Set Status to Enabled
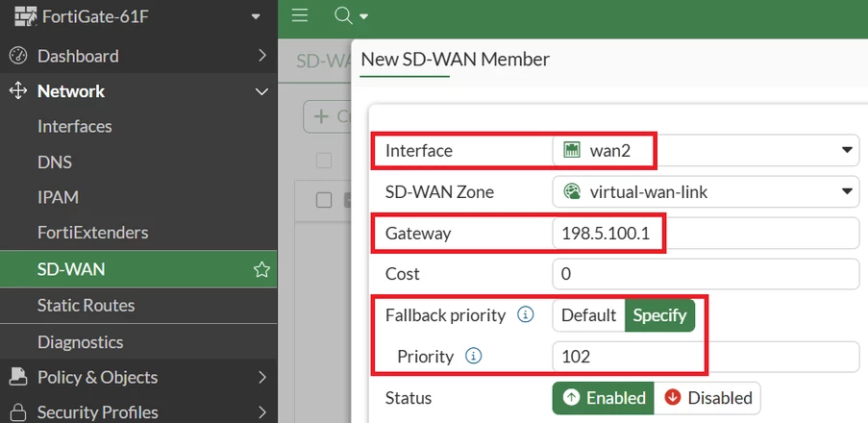 point(604,398)
